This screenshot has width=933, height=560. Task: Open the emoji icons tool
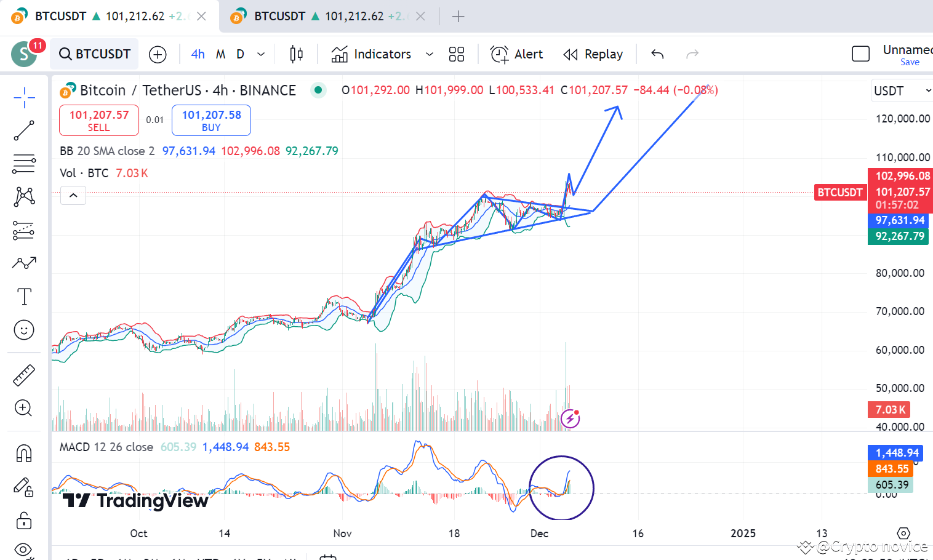coord(24,330)
